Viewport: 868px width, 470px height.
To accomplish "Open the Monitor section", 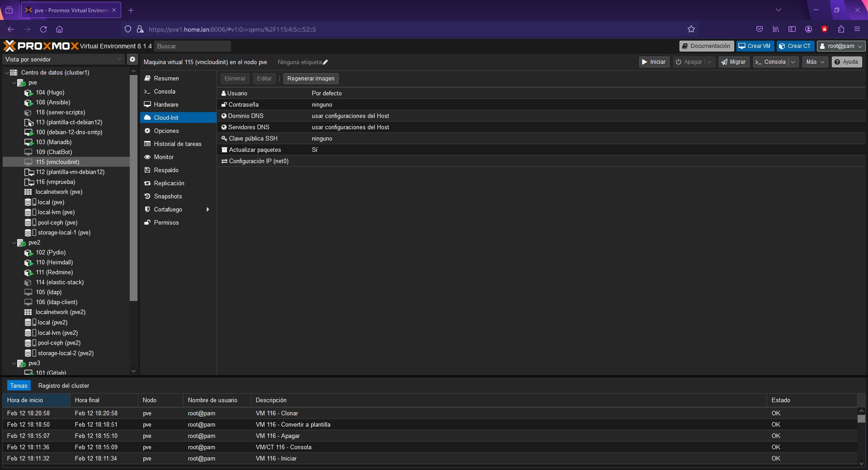I will point(178,157).
